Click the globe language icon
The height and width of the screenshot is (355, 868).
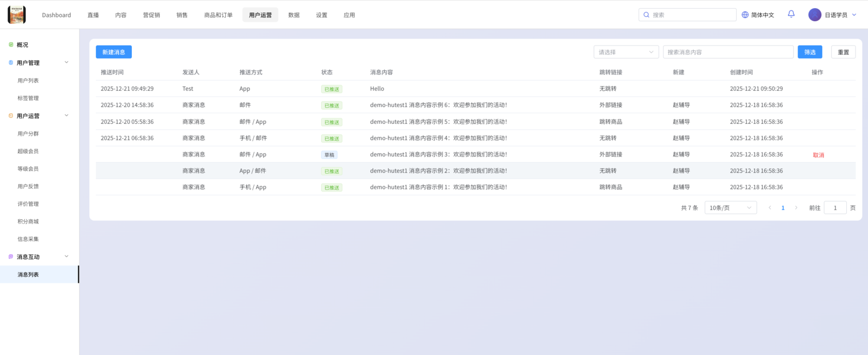click(x=745, y=15)
